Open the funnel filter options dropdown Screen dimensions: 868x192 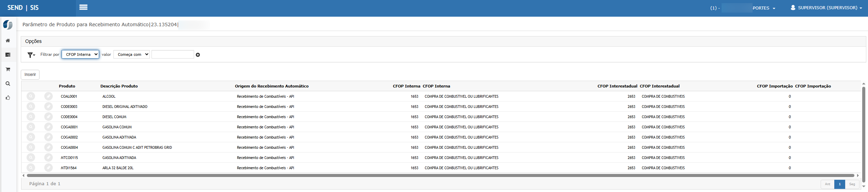point(31,55)
